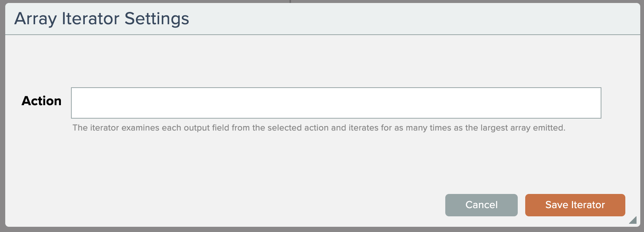Click the Save Iterator button

[575, 205]
